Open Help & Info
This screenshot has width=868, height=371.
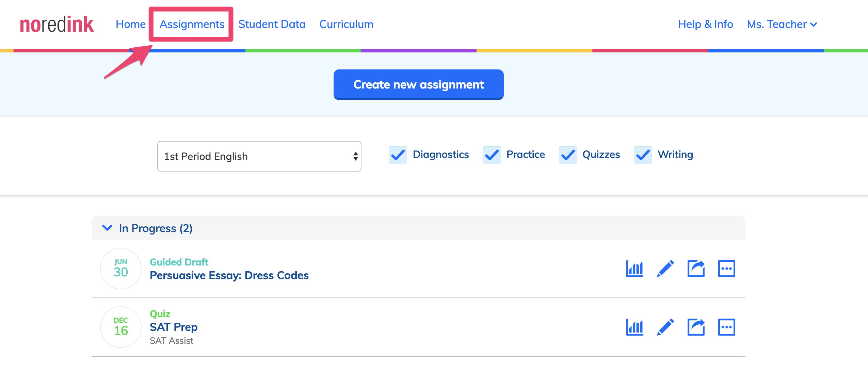(x=705, y=24)
